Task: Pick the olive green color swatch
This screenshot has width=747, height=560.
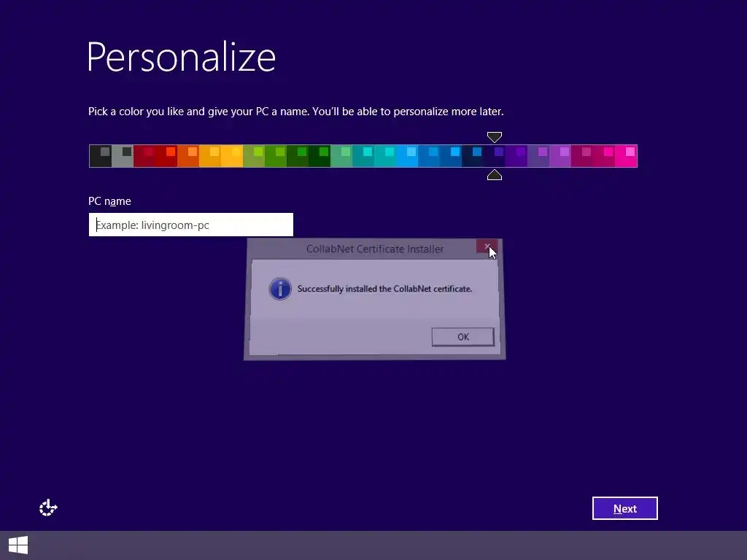Action: tap(254, 156)
